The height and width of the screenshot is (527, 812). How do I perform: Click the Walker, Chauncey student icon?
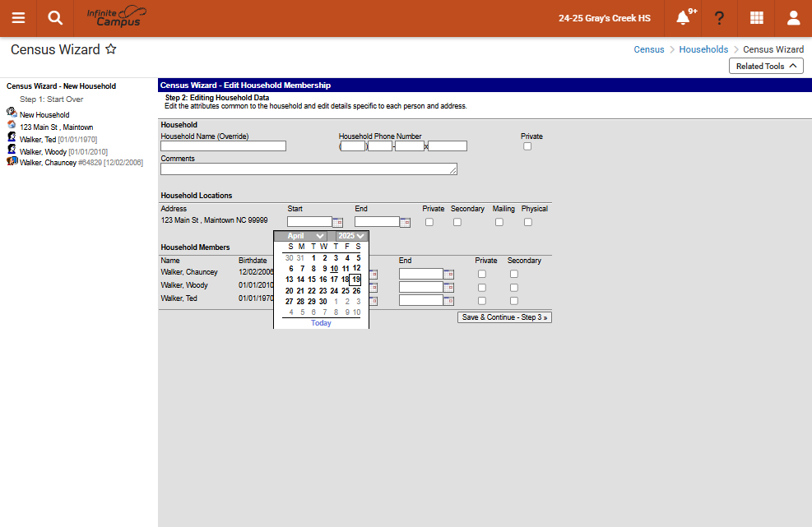click(x=12, y=161)
